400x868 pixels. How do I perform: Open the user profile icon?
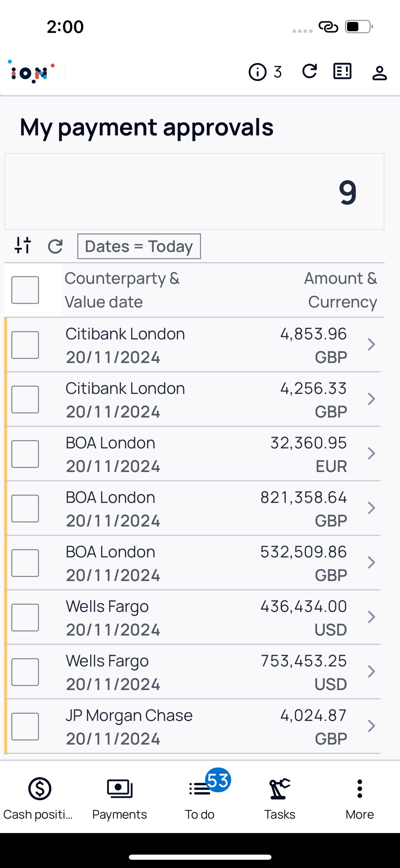pos(379,73)
